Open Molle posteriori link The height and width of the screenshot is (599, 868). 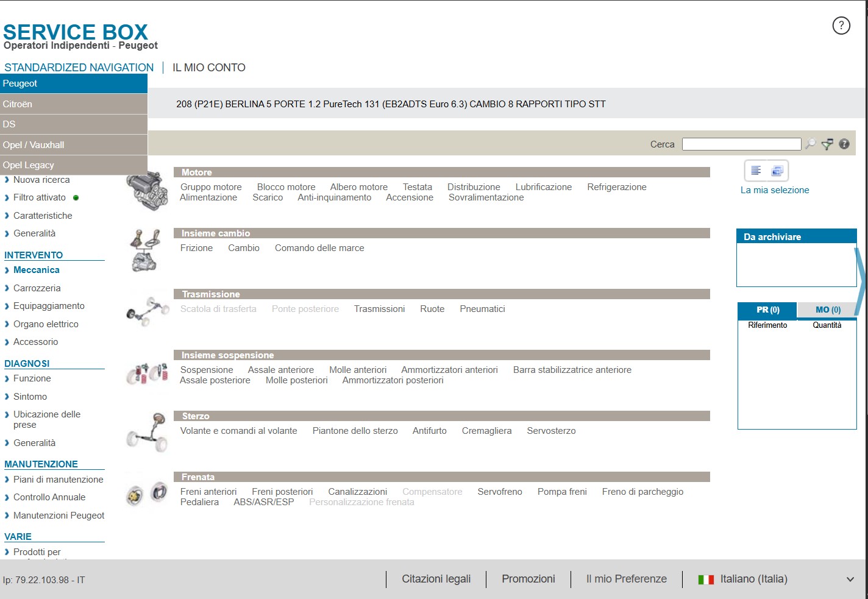[x=297, y=380]
